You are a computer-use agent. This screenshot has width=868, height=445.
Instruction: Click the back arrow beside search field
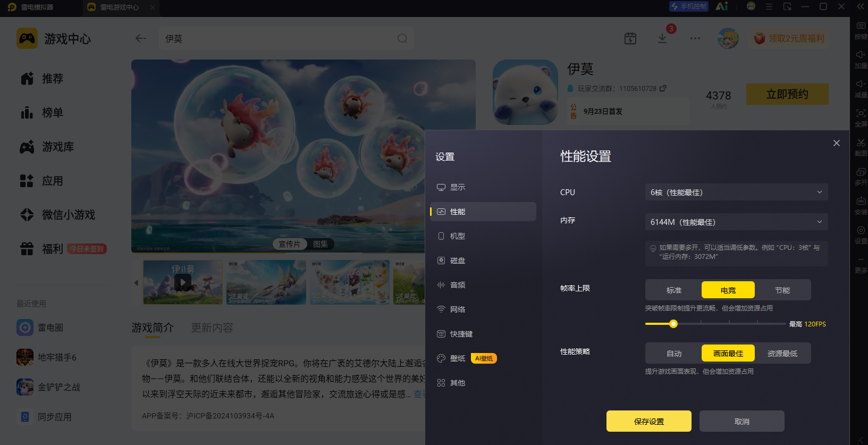(141, 38)
